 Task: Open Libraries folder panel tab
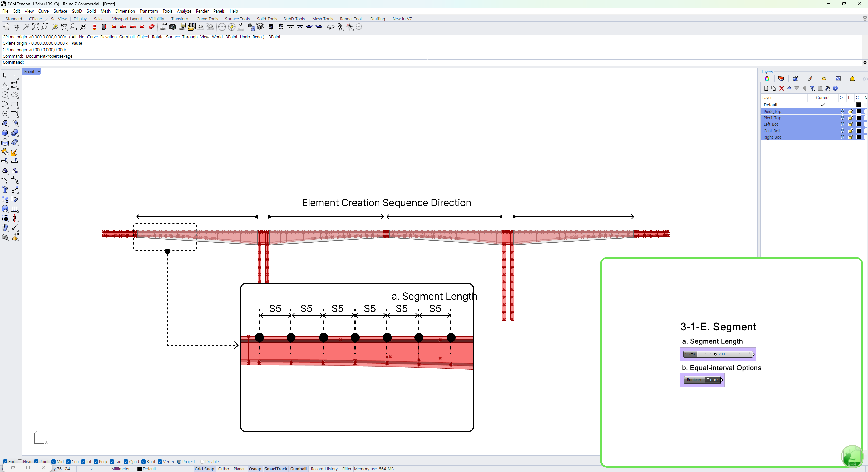[824, 79]
